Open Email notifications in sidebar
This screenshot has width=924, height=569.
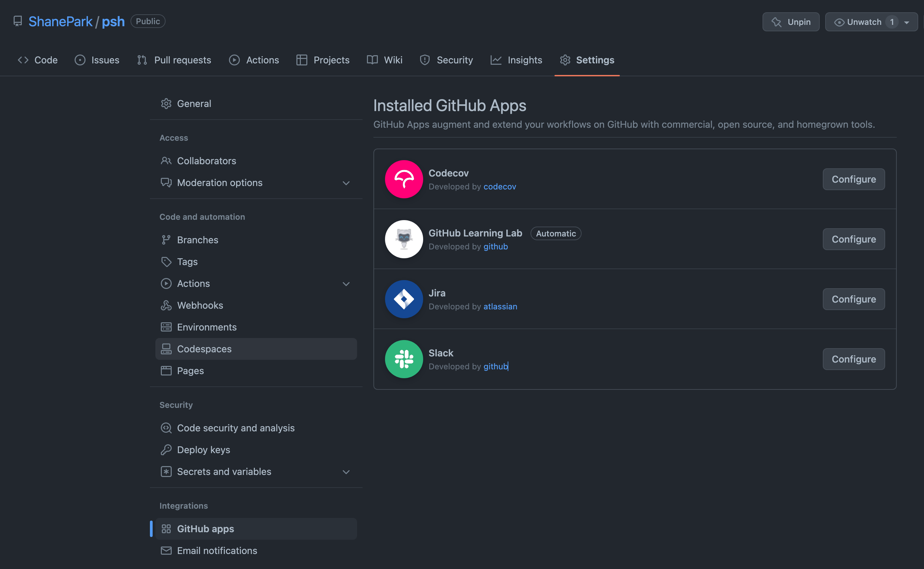[217, 551]
